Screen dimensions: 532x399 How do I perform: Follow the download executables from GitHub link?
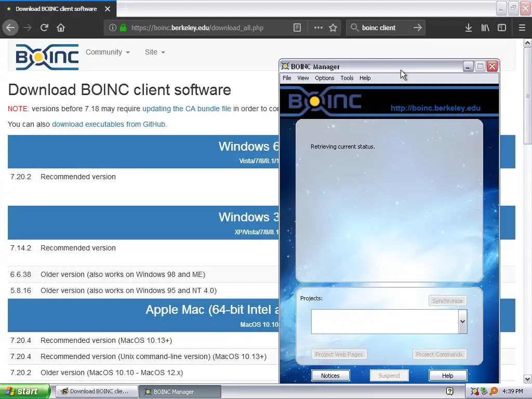(x=109, y=124)
